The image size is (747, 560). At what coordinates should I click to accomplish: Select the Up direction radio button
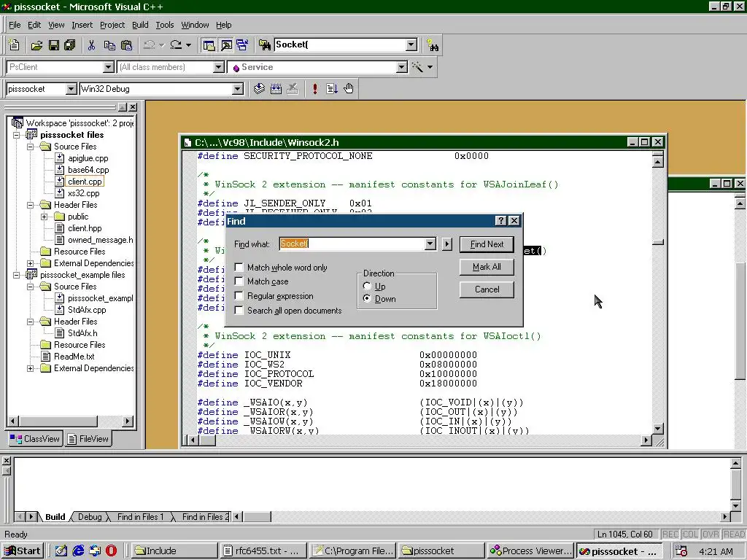(367, 286)
